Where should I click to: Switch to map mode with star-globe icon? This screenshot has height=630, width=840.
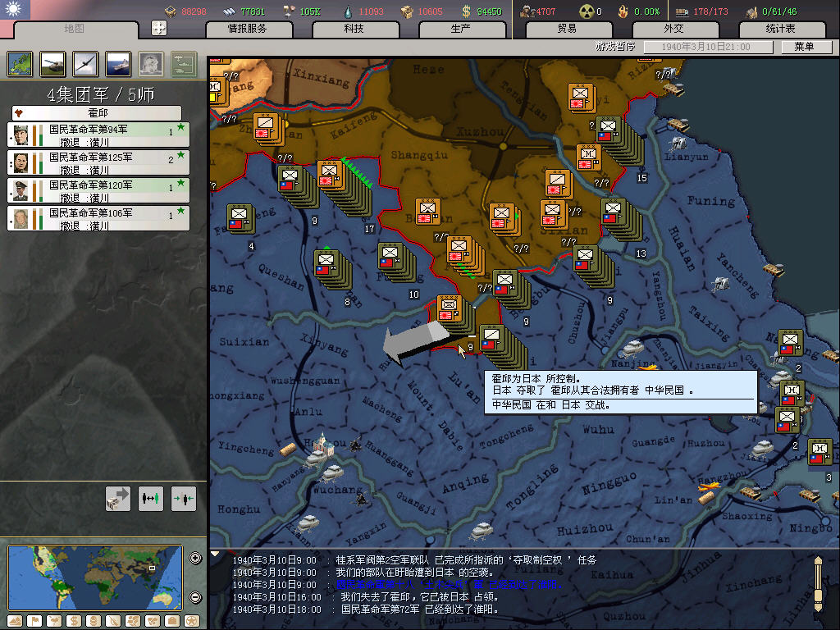192,622
